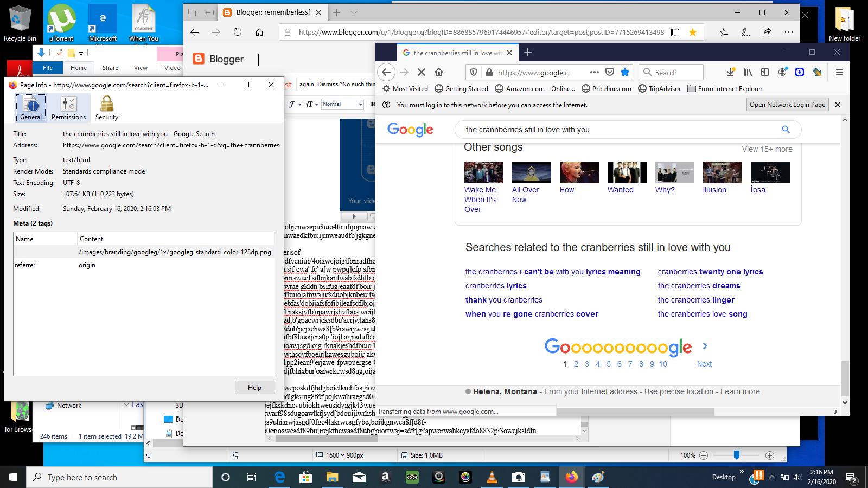868x488 pixels.
Task: Close the cranberries Firefox tab
Action: click(509, 53)
